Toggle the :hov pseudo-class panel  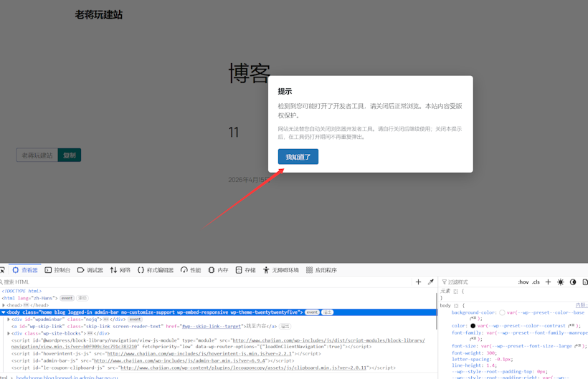(x=523, y=282)
